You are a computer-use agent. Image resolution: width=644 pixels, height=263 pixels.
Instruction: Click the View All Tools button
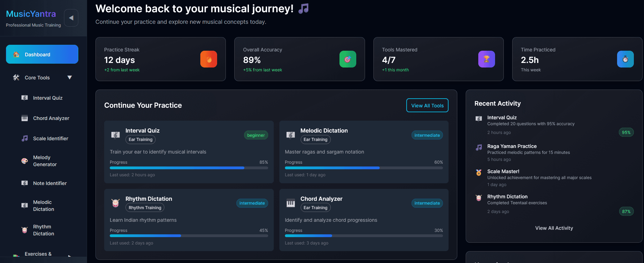(x=427, y=106)
